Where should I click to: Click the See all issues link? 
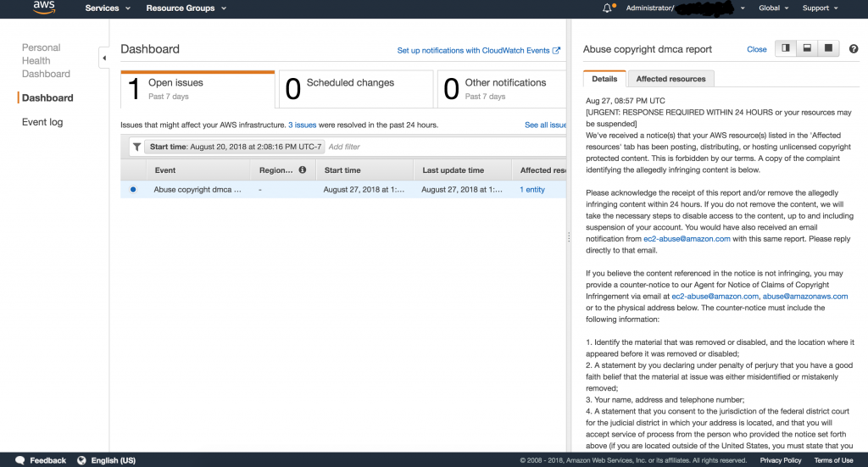point(545,125)
